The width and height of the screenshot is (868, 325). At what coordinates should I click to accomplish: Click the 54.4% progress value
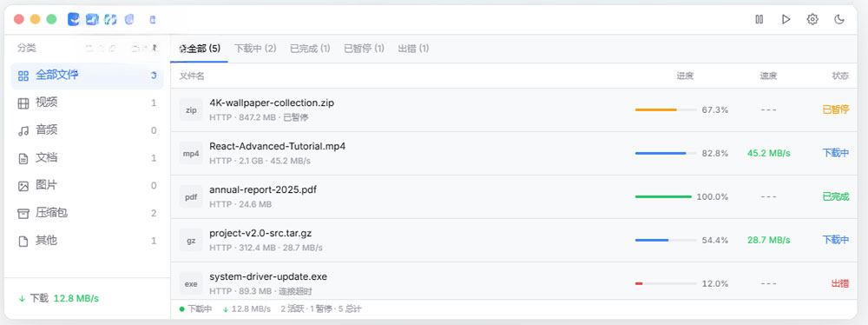[714, 240]
